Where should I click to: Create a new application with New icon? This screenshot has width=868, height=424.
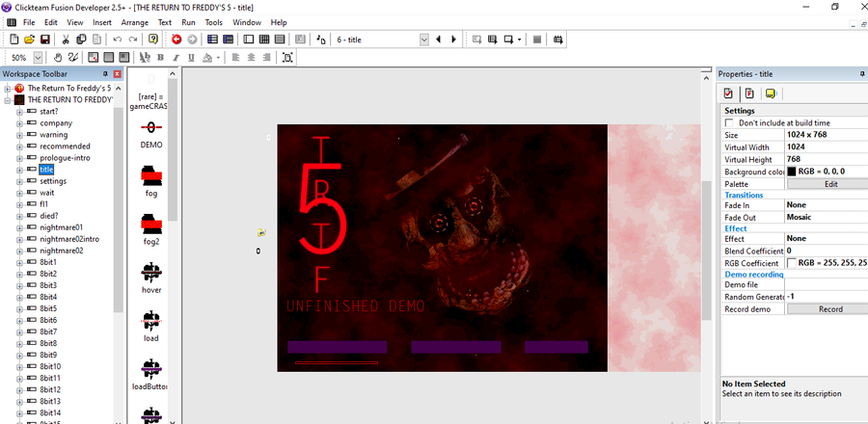click(x=14, y=40)
